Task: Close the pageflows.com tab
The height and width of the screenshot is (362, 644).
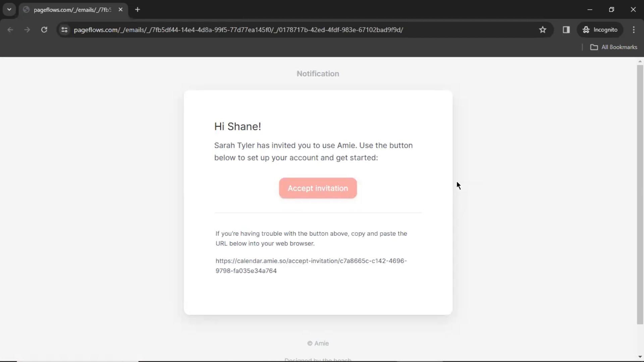Action: 120,9
